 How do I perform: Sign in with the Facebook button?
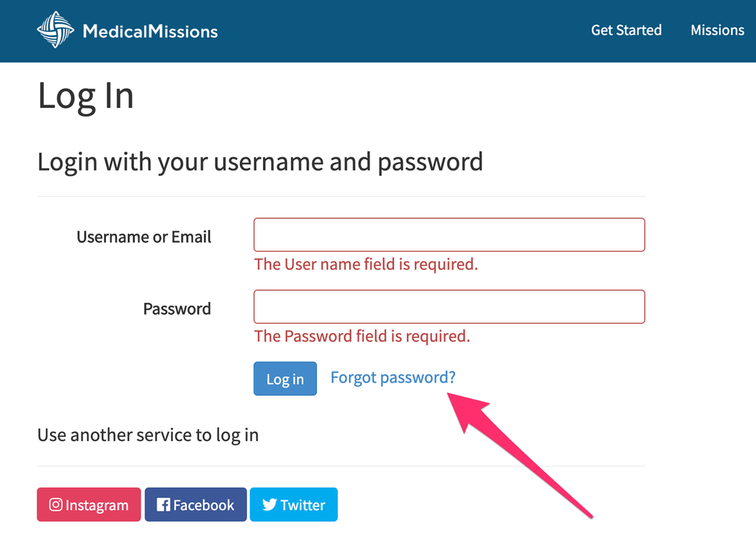tap(196, 505)
